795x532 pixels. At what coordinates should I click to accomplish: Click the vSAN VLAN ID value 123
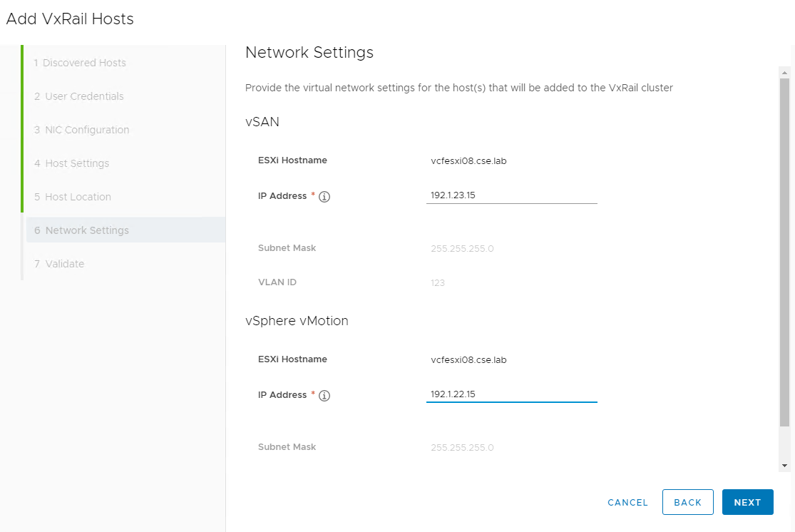tap(438, 283)
